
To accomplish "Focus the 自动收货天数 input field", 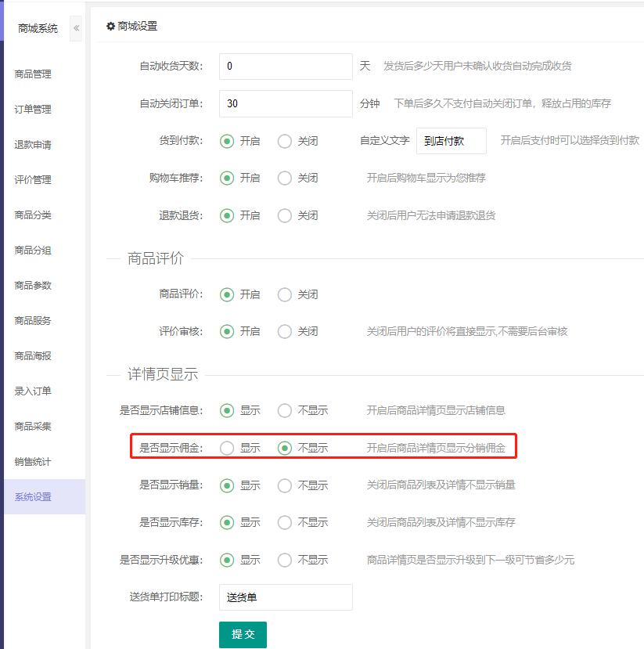I will coord(286,67).
